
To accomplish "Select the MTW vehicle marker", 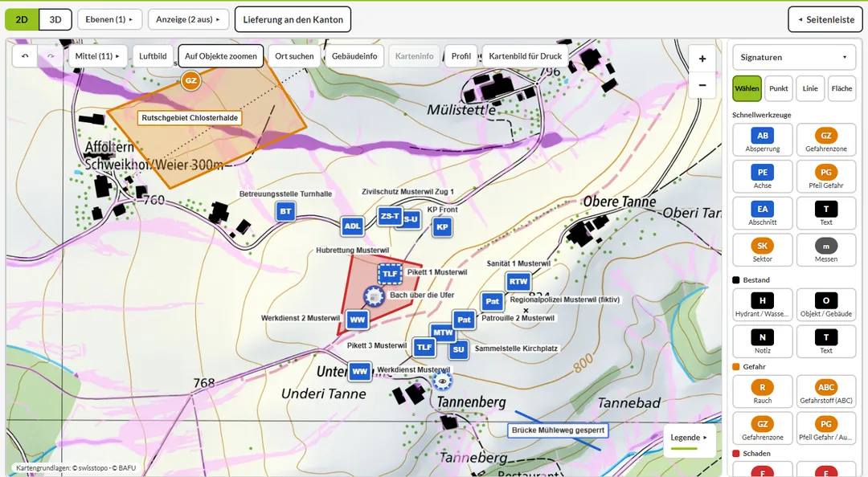I will pos(443,332).
